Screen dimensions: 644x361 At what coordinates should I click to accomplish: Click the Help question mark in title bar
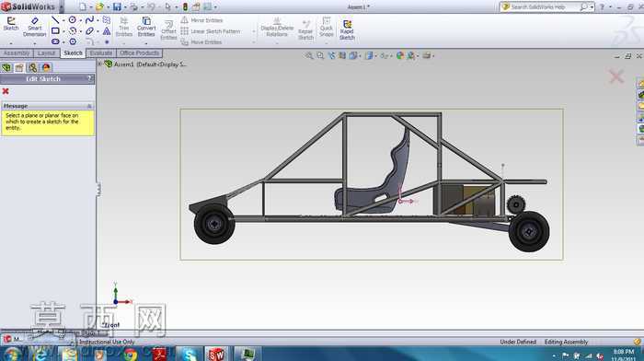(602, 7)
